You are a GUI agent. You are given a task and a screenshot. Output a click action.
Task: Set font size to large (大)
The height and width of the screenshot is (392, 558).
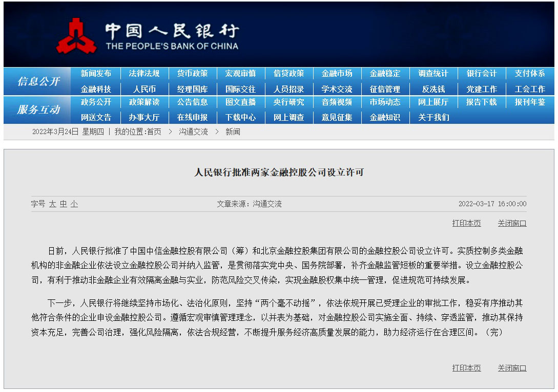(x=52, y=204)
